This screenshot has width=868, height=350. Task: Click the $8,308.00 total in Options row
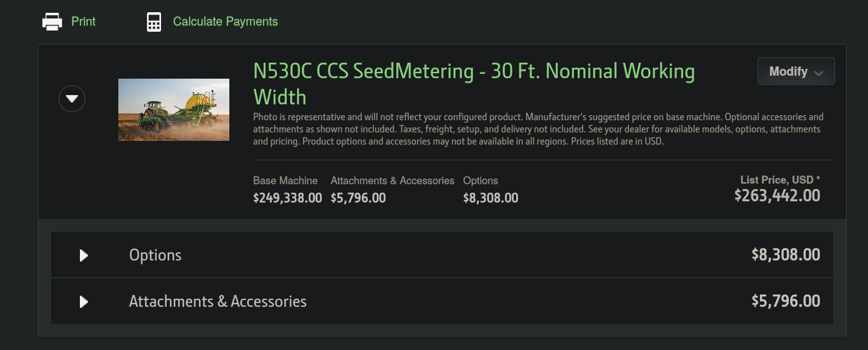pos(786,255)
